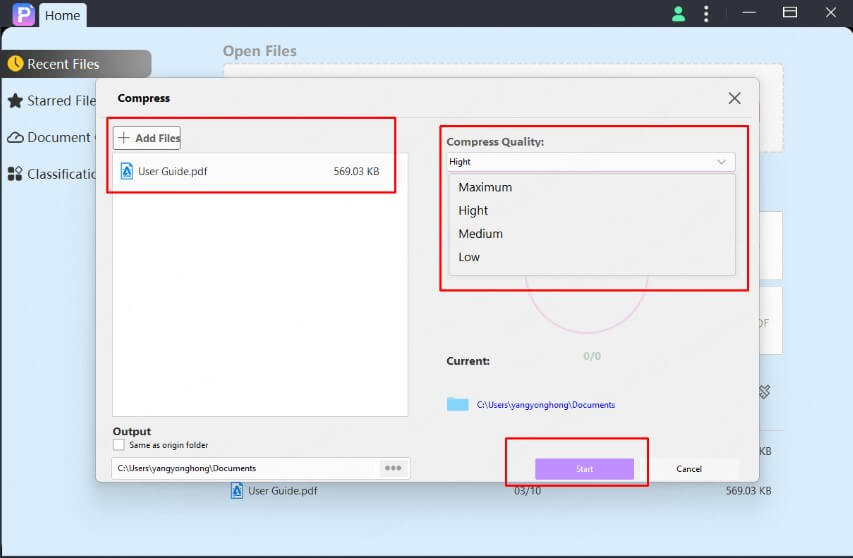Click the Cancel button
This screenshot has width=853, height=558.
(689, 469)
